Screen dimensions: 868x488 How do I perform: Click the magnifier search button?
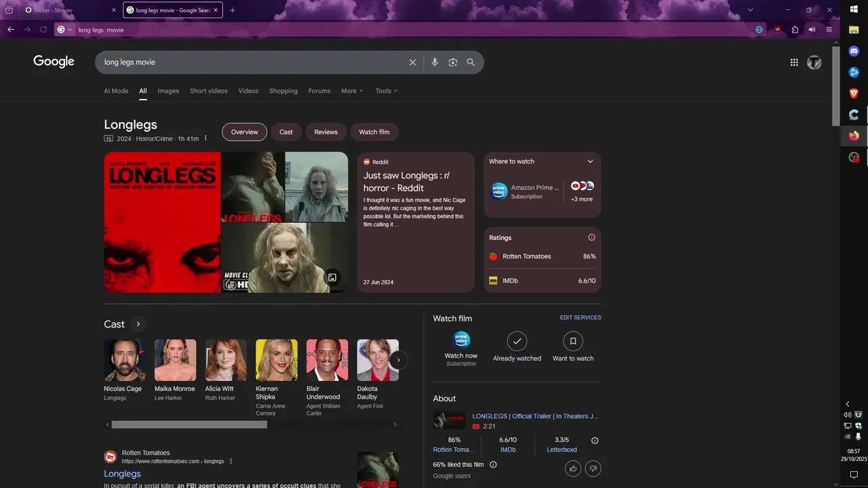pos(471,62)
